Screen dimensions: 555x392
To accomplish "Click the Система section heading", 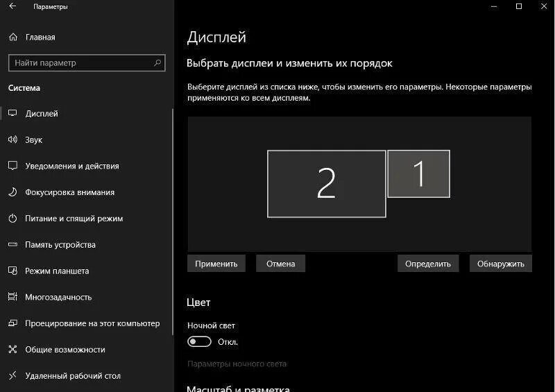I will click(24, 88).
